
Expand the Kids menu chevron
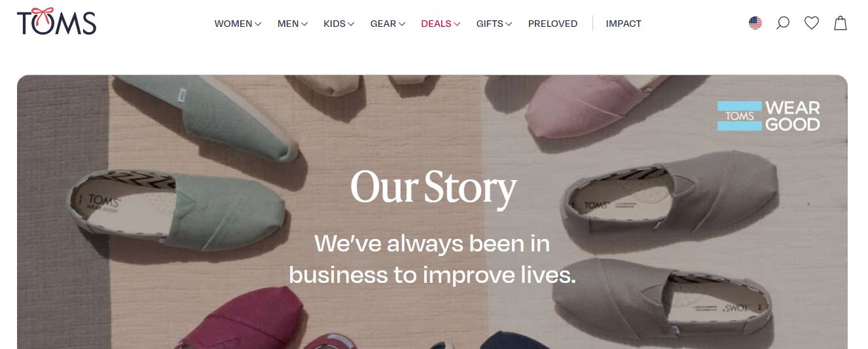click(x=351, y=24)
